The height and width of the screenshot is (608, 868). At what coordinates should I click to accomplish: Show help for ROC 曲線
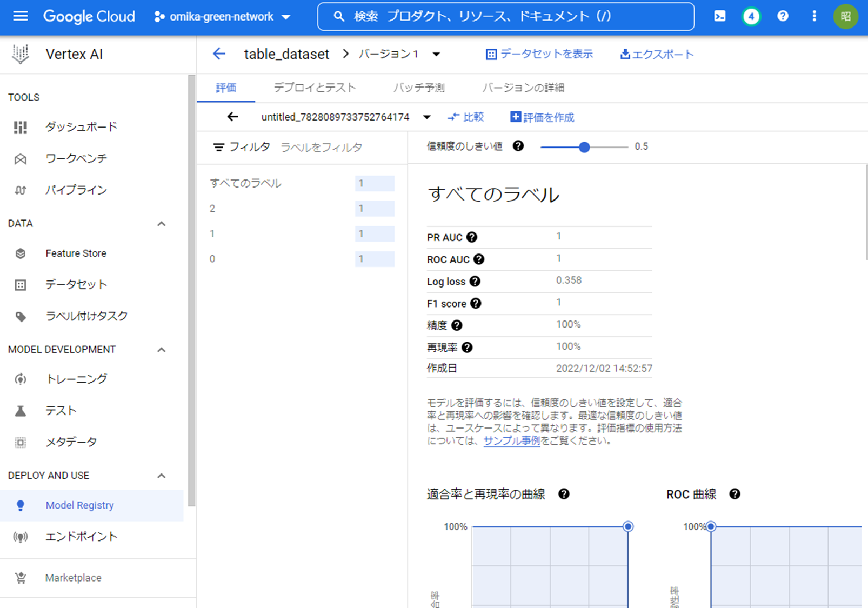[x=735, y=494]
